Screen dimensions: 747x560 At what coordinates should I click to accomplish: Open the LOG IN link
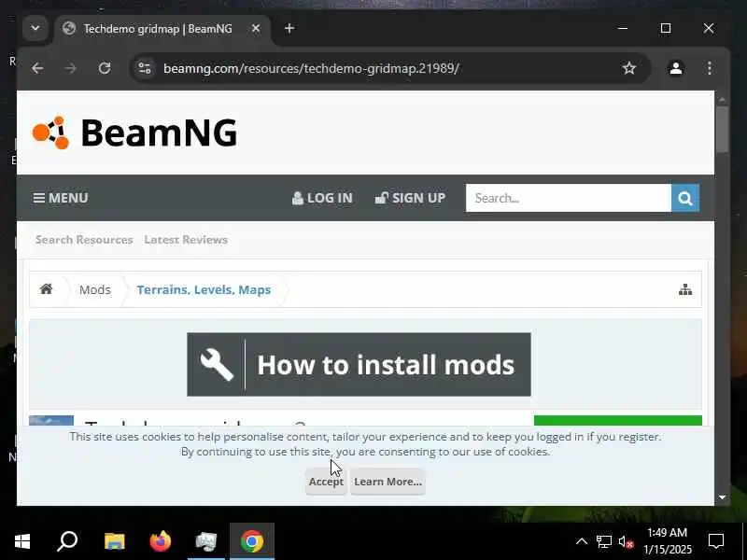click(322, 198)
